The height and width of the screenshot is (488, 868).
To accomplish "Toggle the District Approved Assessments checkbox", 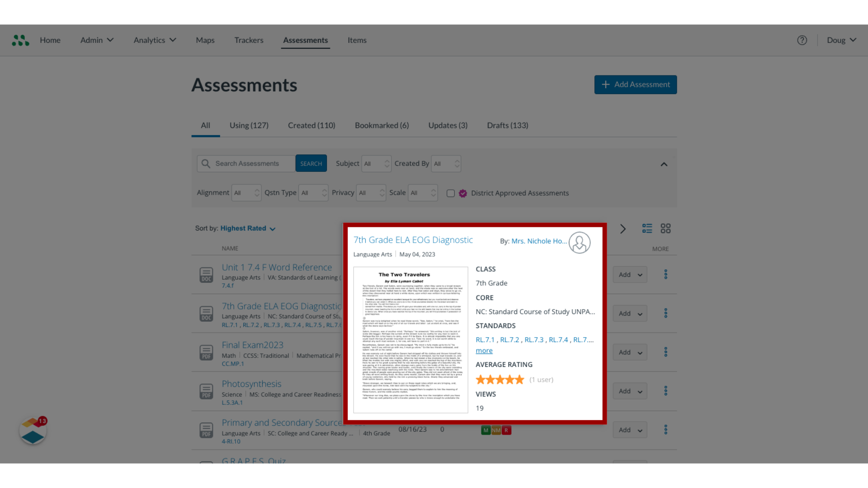I will [x=451, y=193].
